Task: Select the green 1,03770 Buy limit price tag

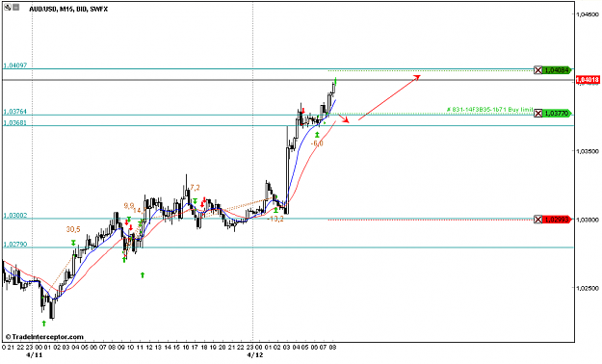Action: (558, 114)
